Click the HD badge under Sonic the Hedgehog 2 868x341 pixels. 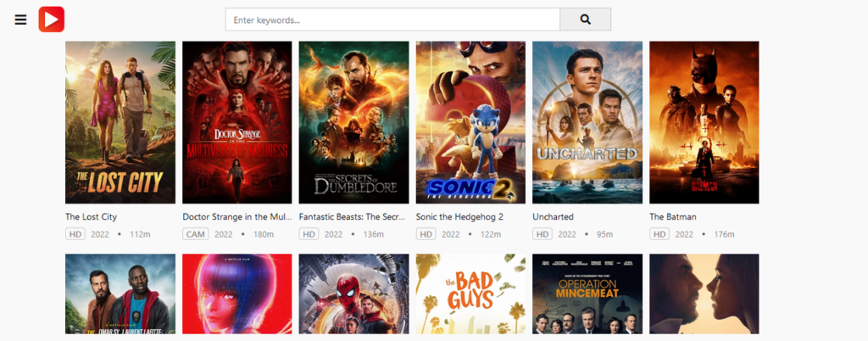tap(426, 234)
